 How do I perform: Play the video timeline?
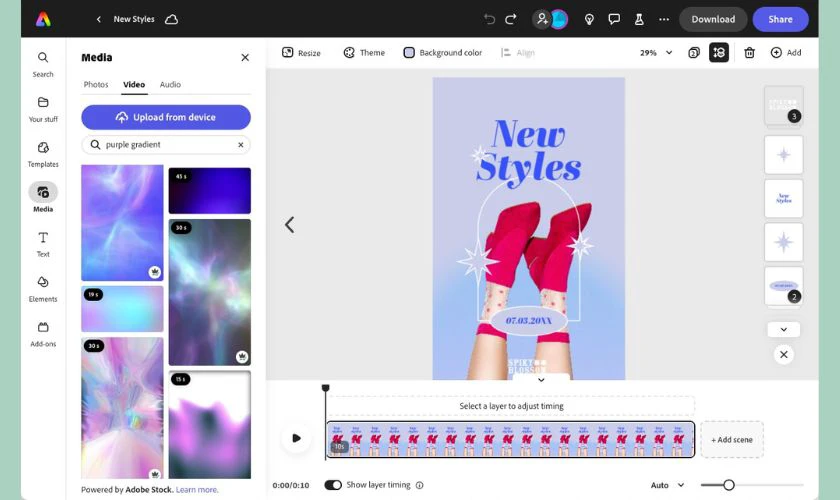pyautogui.click(x=296, y=438)
